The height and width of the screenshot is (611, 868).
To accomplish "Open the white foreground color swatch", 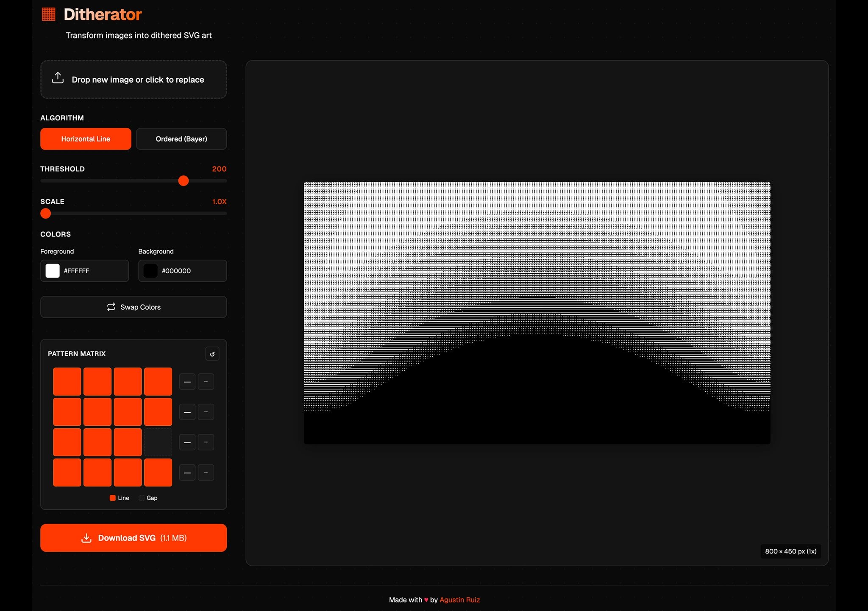I will pyautogui.click(x=53, y=271).
